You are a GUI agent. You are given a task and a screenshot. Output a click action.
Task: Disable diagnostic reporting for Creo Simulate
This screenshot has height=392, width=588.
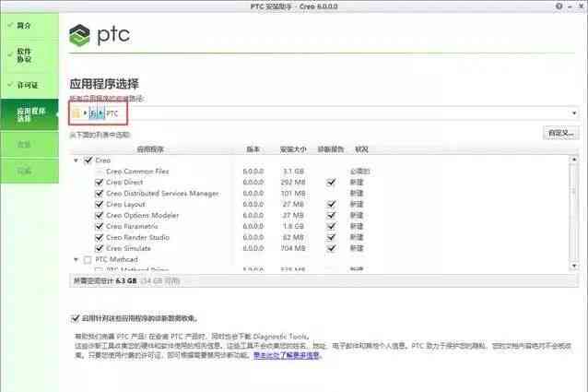click(331, 248)
